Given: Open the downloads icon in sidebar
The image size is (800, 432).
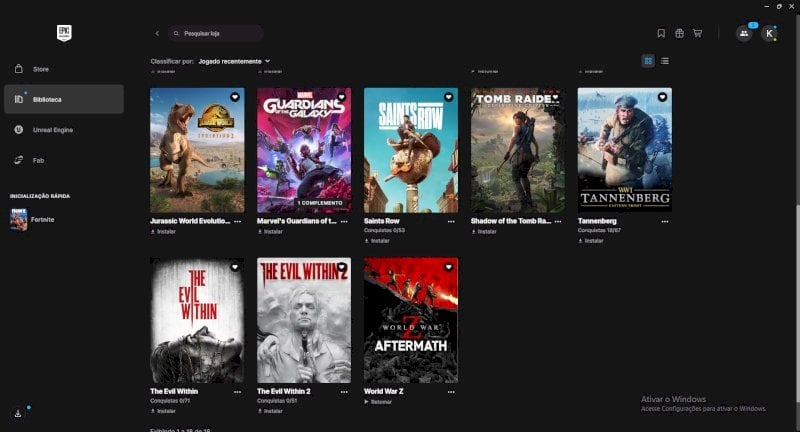Looking at the screenshot, I should tap(18, 414).
